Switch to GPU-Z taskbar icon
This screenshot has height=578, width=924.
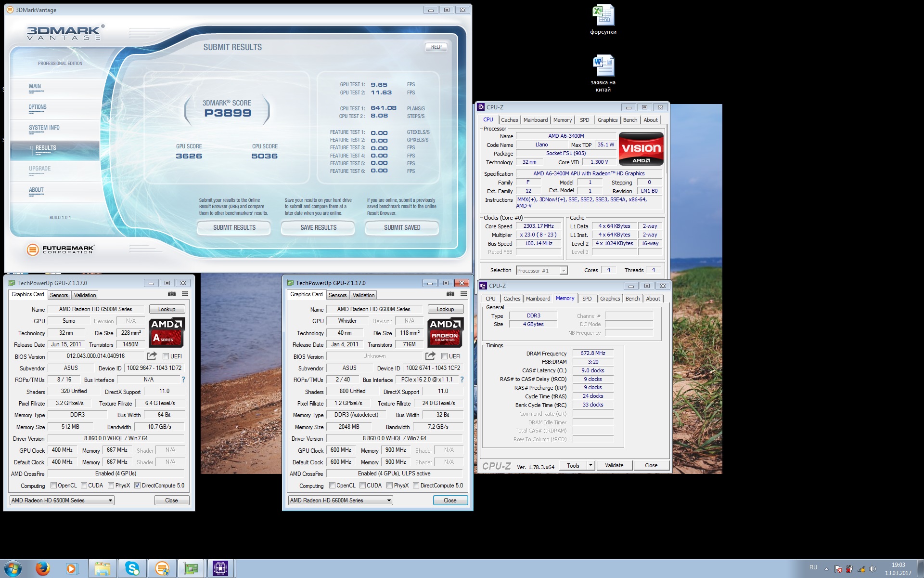pos(191,569)
